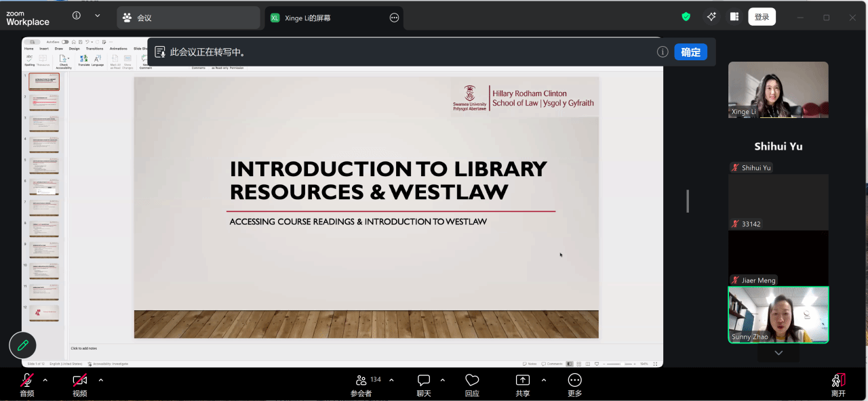The width and height of the screenshot is (868, 401).
Task: Expand the audio options arrow
Action: [x=45, y=380]
